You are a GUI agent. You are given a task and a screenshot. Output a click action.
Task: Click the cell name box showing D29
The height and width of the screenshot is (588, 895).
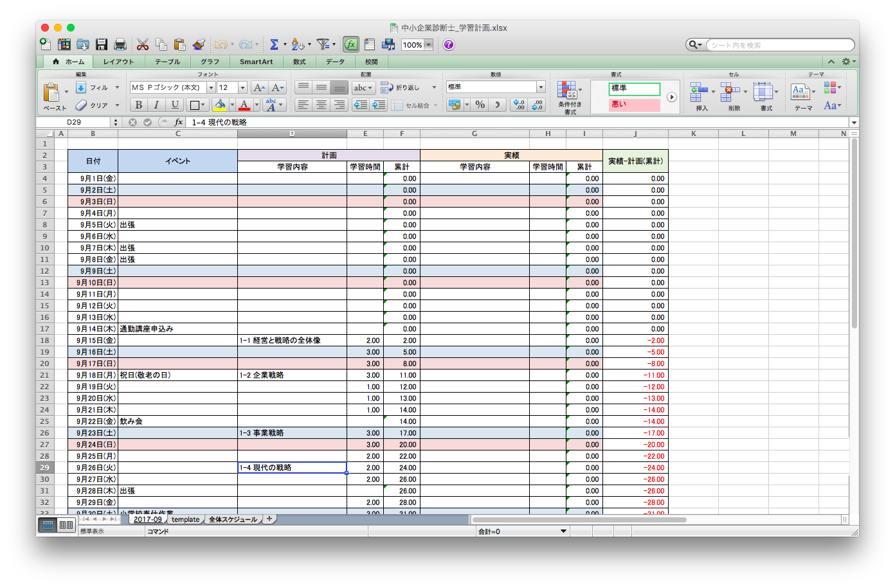[x=74, y=122]
